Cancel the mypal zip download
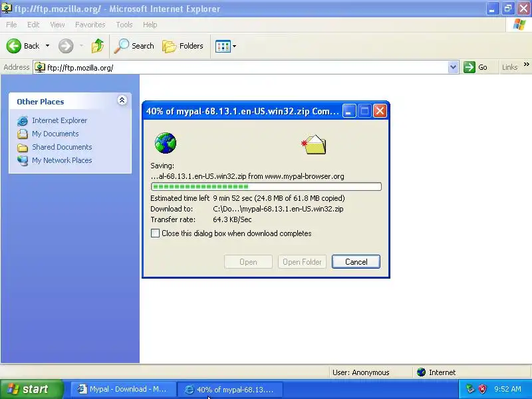This screenshot has width=532, height=399. tap(356, 261)
